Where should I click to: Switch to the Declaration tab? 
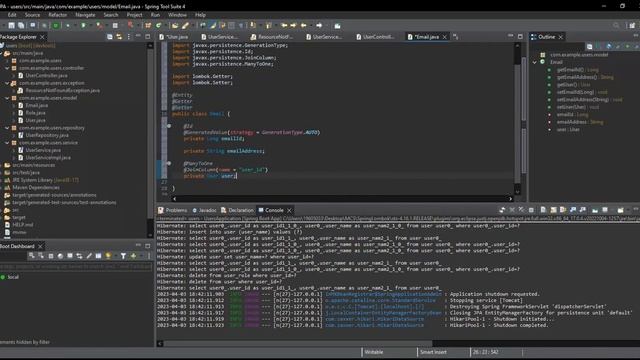(238, 210)
